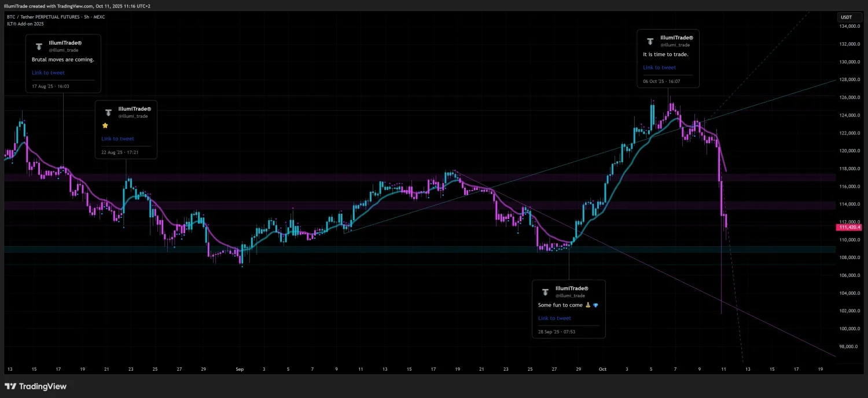Click the current price tag 111,420.4
The height and width of the screenshot is (398, 868).
tap(849, 228)
